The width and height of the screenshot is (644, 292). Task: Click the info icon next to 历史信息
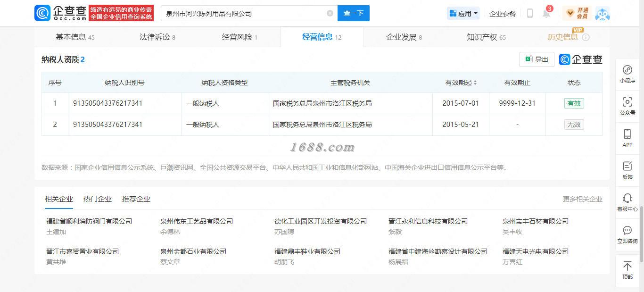[x=586, y=37]
